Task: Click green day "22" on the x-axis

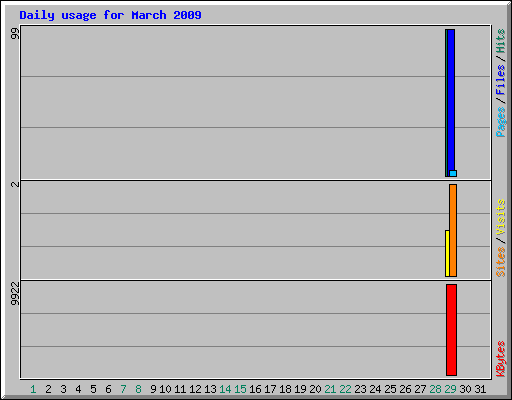Action: (345, 389)
